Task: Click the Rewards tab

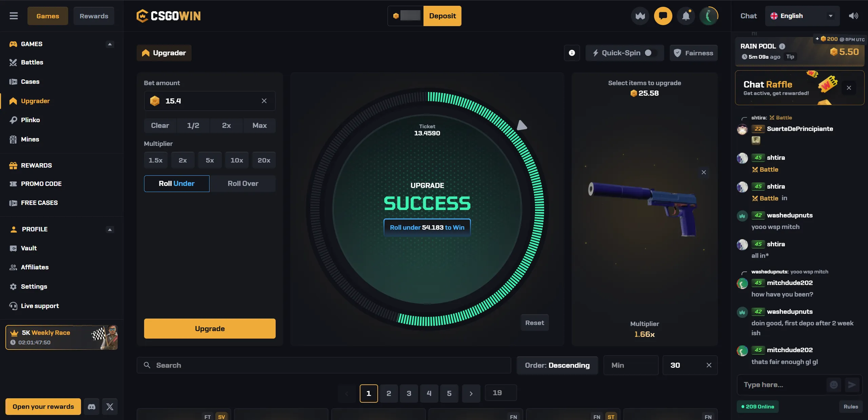Action: click(94, 16)
